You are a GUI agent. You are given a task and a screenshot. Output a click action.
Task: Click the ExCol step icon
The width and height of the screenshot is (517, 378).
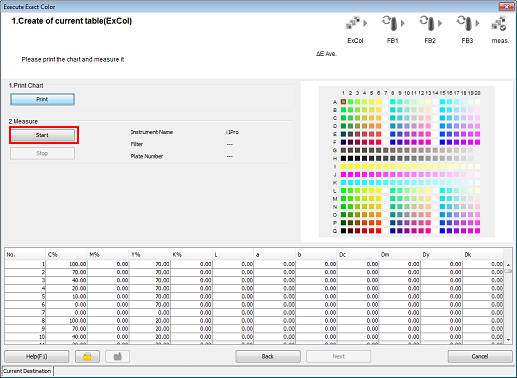coord(354,23)
